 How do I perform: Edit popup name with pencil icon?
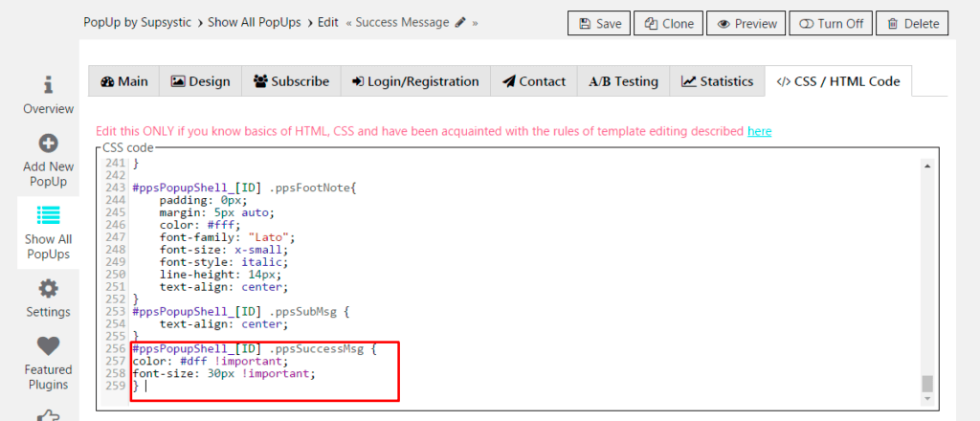(x=460, y=23)
